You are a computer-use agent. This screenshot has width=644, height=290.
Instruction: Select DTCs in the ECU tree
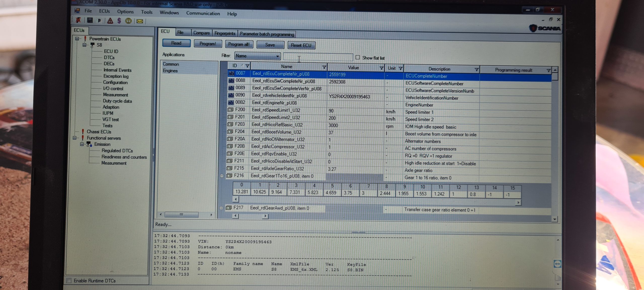(109, 57)
